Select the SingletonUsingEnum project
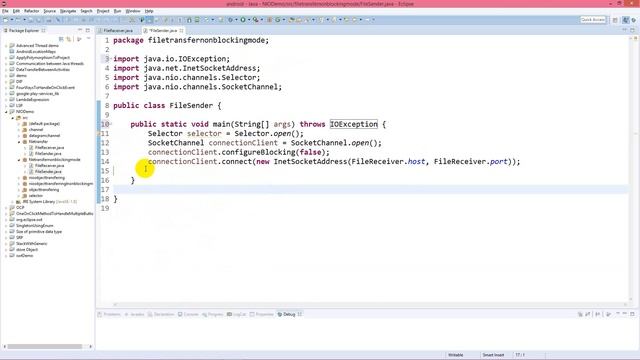640x360 pixels. [34, 225]
